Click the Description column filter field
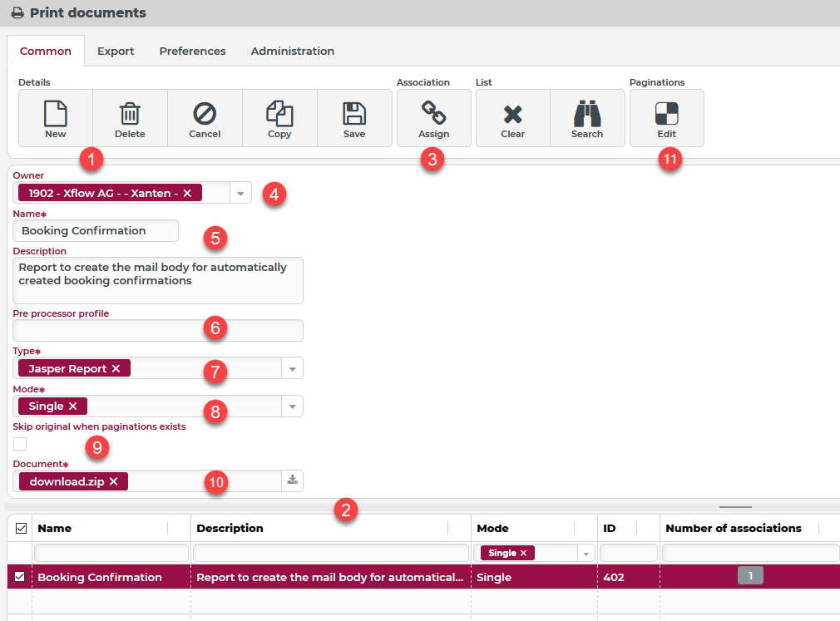This screenshot has height=621, width=840. (x=330, y=553)
